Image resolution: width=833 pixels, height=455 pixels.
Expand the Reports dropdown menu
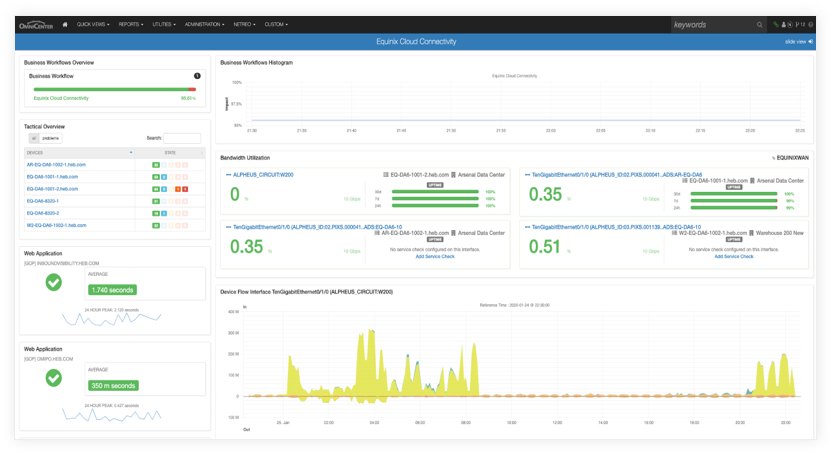[x=130, y=24]
